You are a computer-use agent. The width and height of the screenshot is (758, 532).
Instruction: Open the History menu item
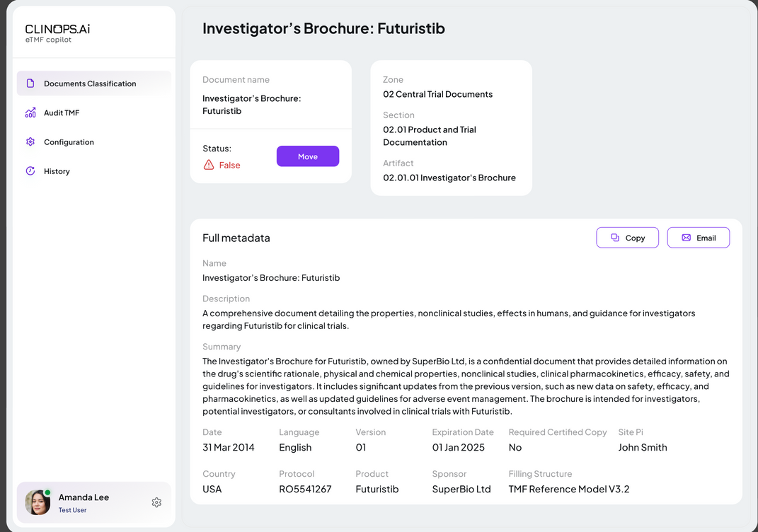57,171
